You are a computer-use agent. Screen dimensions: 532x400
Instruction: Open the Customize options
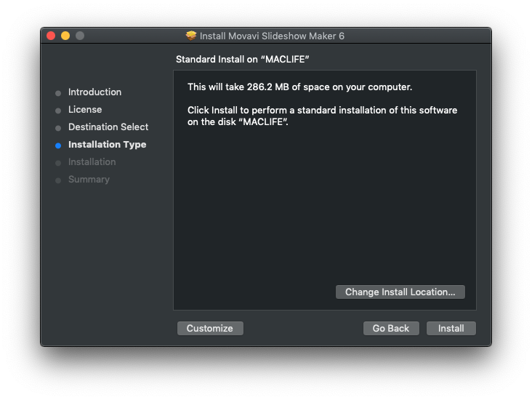click(210, 329)
